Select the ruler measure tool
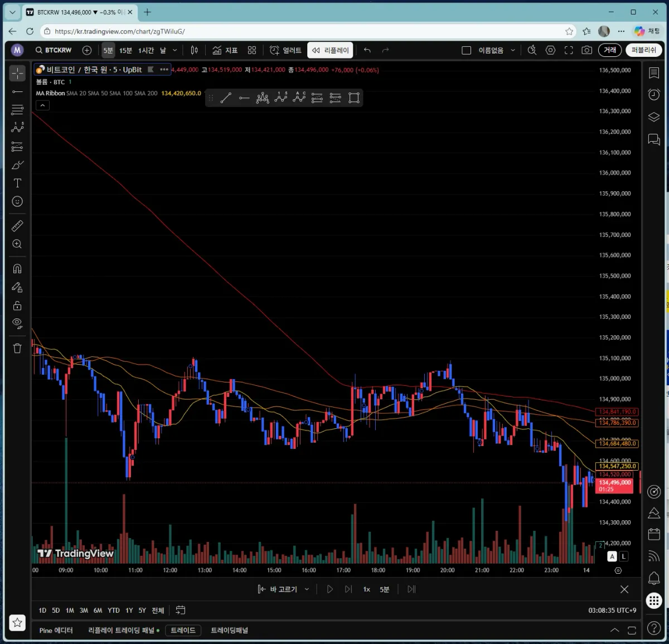This screenshot has height=644, width=669. coord(17,226)
